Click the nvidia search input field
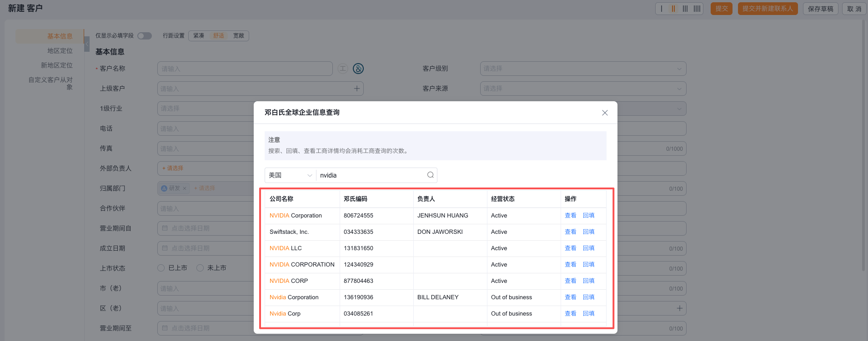The image size is (868, 341). tap(371, 175)
